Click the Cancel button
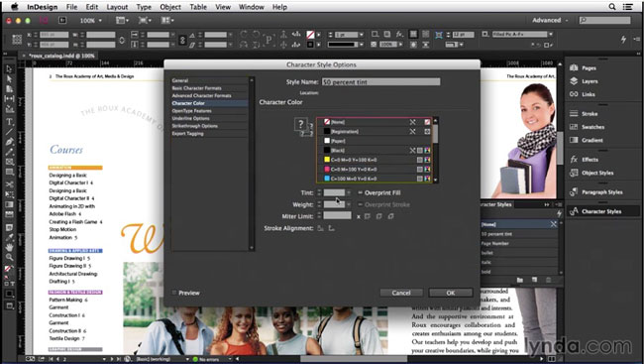Screen dimensions: 644x364 click(x=401, y=293)
